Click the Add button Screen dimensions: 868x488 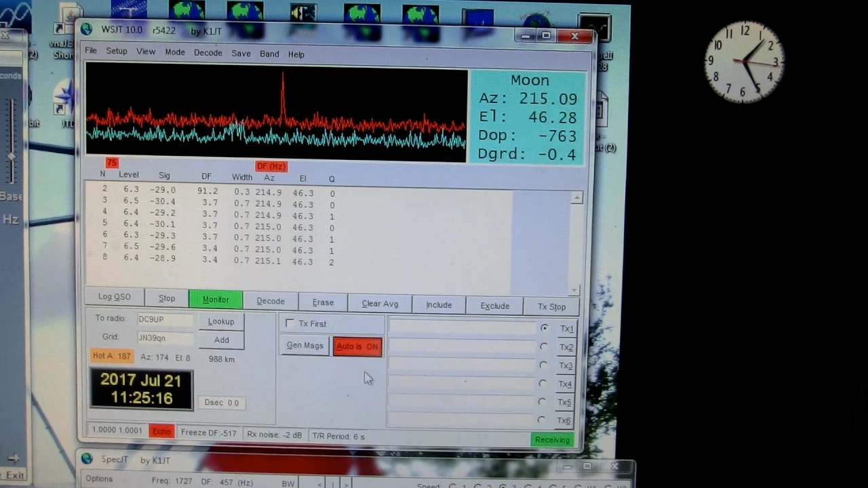[222, 340]
